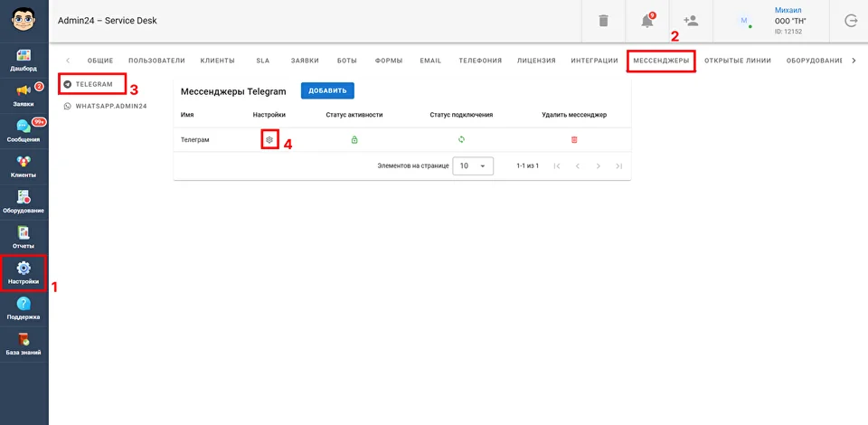Switch to the Лицензия tab
868x425 pixels.
536,61
